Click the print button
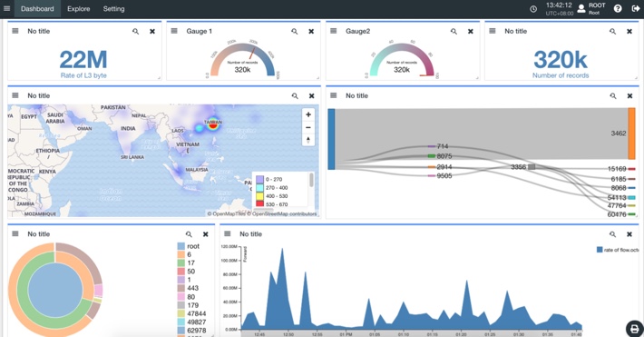The height and width of the screenshot is (337, 644). point(635,329)
